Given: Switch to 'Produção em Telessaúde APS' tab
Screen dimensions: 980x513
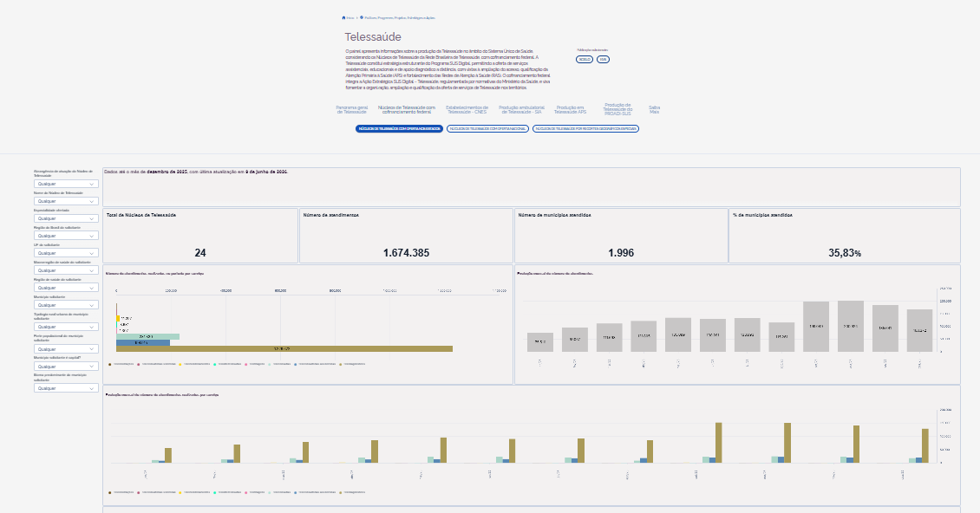Looking at the screenshot, I should point(570,109).
